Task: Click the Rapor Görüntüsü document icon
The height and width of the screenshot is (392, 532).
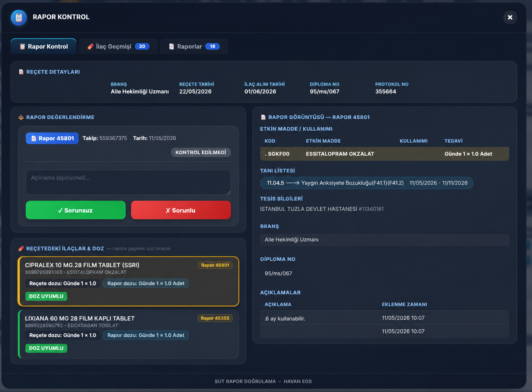Action: coord(263,117)
